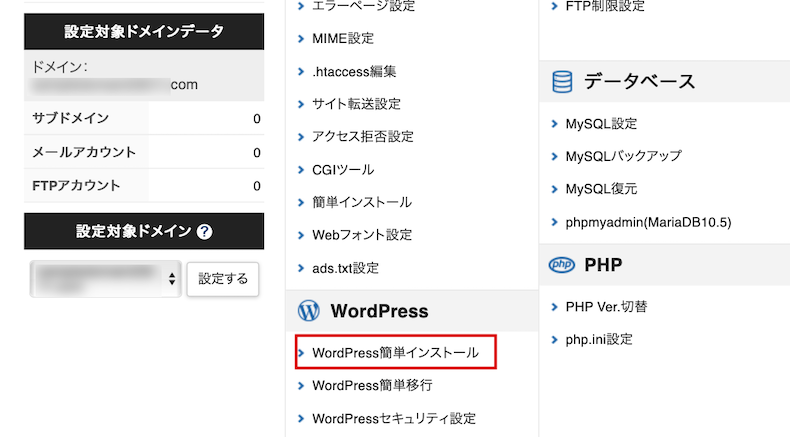790x437 pixels.
Task: Open MySQLバックアップ
Action: 623,156
